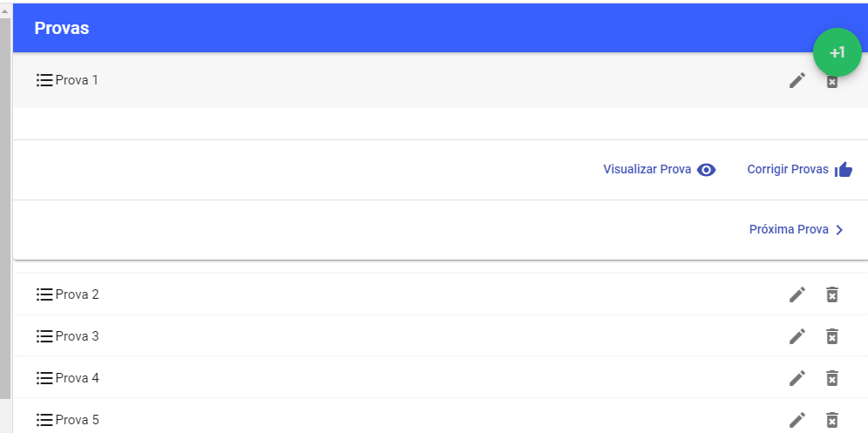
Task: Click Corrigir Provas thumbs-up button
Action: [x=799, y=170]
